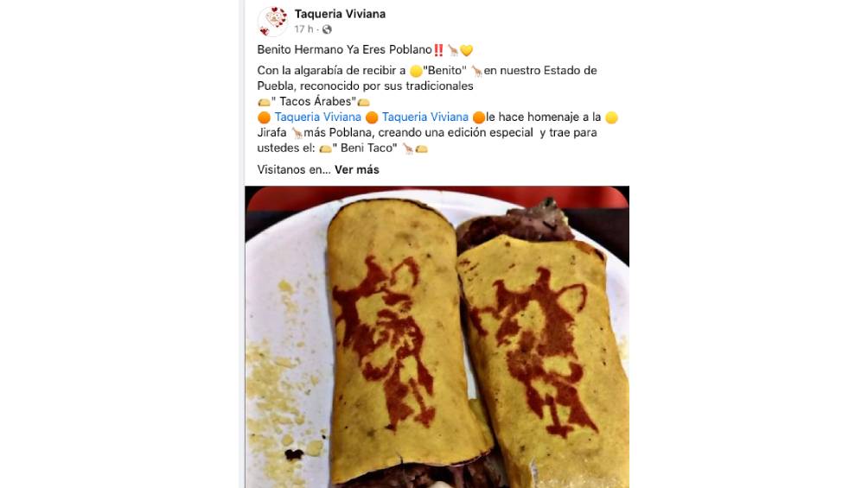Viewport: 868px width, 488px height.
Task: Click the yellow circle after "homenaje a la"
Action: (x=611, y=117)
